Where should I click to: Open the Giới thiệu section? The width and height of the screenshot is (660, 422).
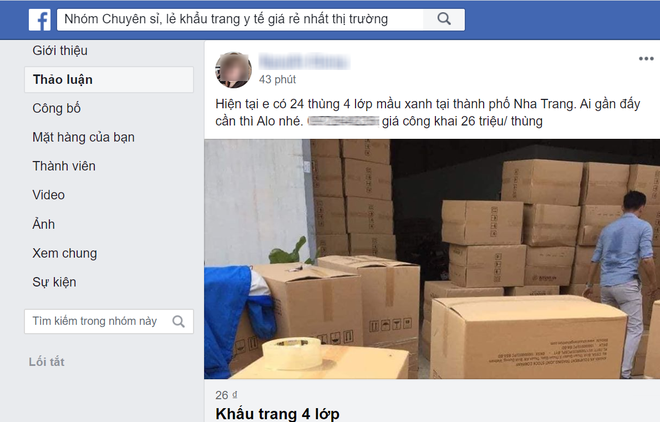[x=60, y=50]
